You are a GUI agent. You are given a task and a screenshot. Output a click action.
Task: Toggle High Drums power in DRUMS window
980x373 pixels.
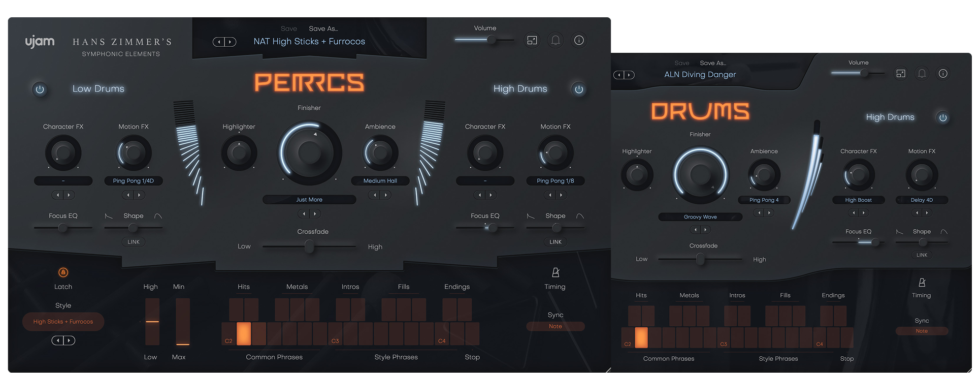coord(943,117)
